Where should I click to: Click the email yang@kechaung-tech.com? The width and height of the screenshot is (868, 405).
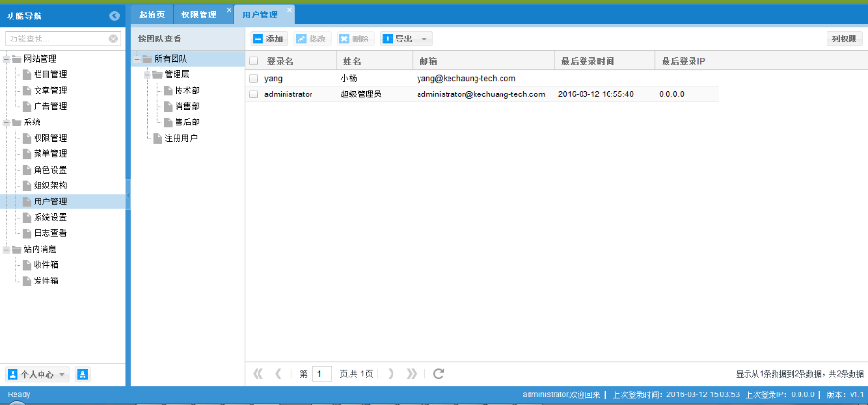click(466, 78)
